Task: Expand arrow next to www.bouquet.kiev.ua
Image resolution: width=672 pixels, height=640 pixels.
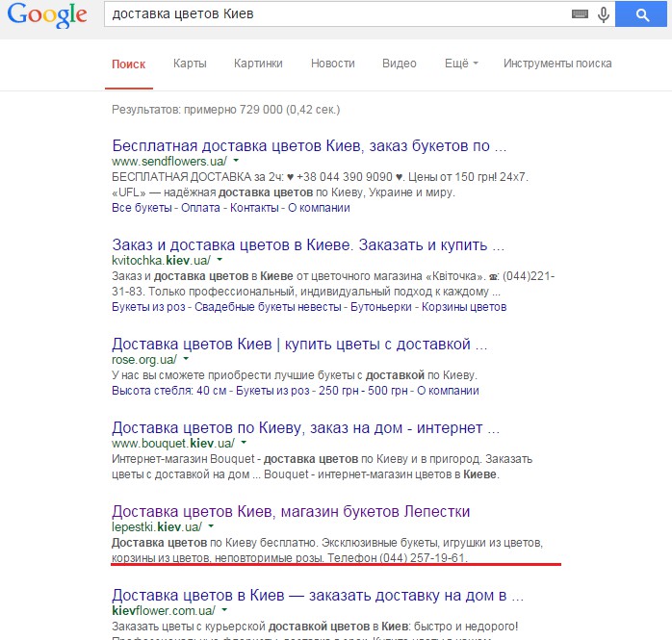Action: 244,443
